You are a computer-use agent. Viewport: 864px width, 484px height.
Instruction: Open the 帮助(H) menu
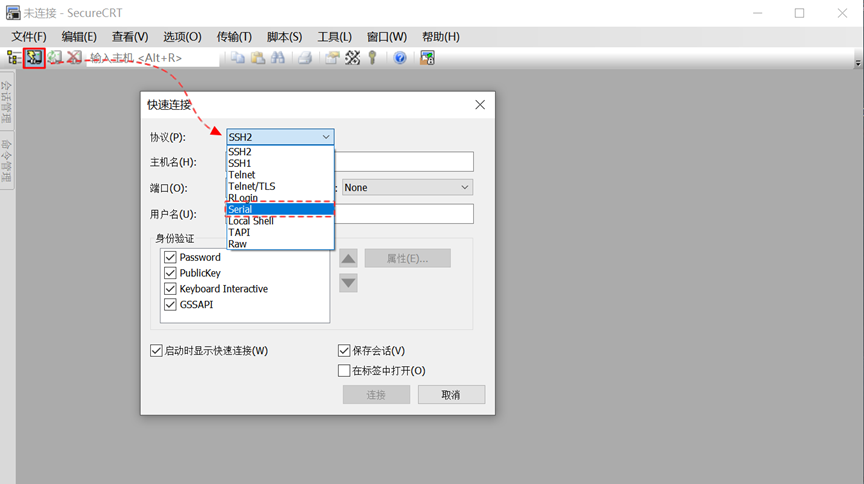(440, 37)
